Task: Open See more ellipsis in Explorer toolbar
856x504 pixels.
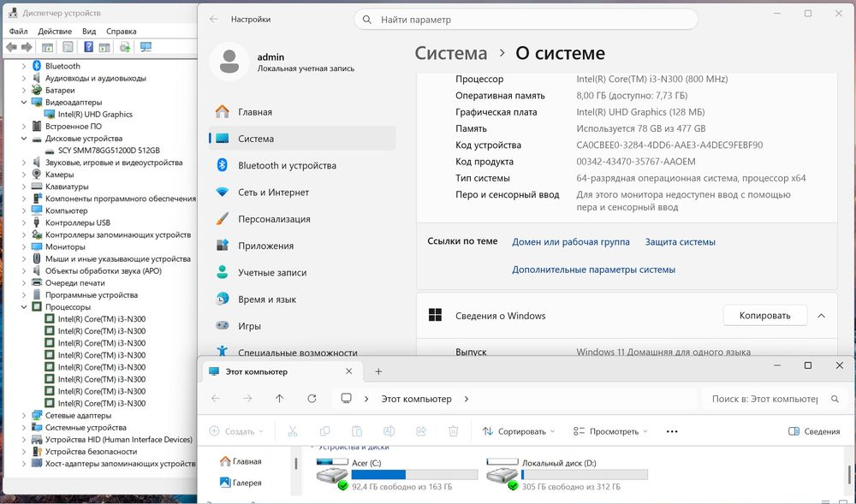Action: click(x=672, y=431)
